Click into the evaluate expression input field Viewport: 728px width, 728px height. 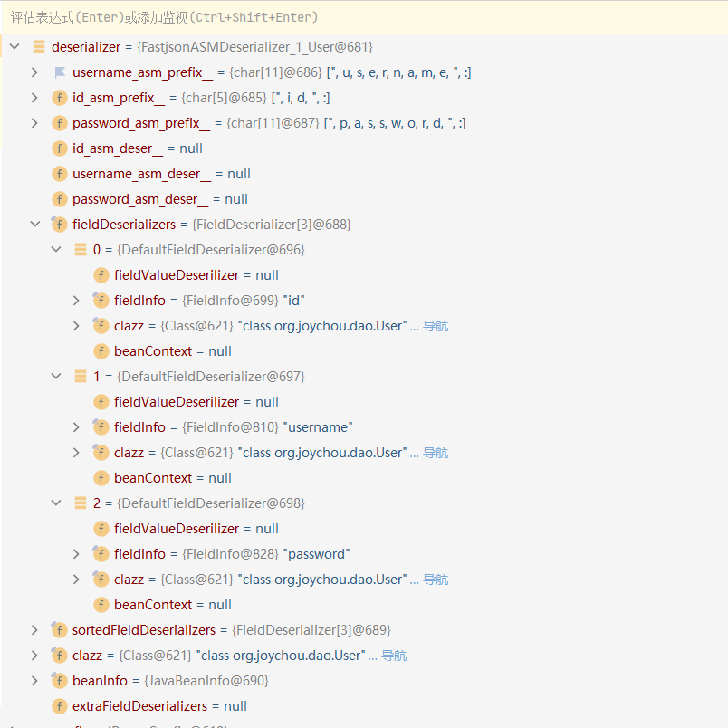click(x=362, y=17)
